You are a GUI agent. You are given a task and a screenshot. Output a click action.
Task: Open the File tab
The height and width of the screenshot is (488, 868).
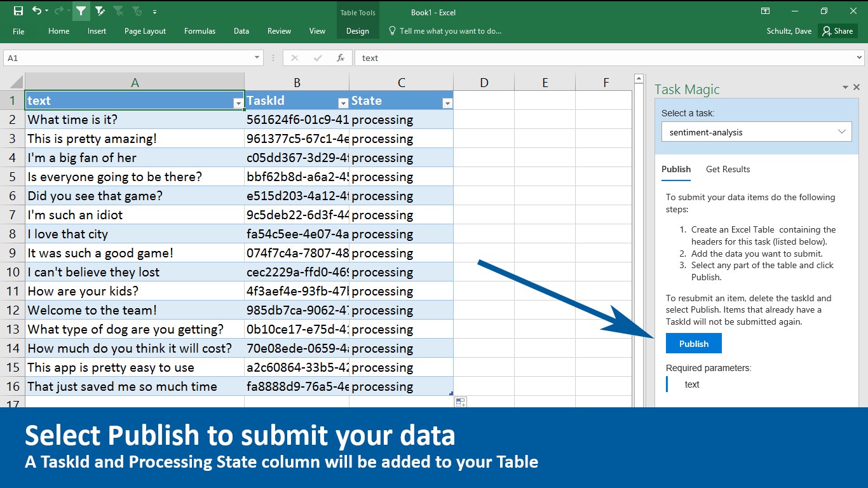[18, 31]
